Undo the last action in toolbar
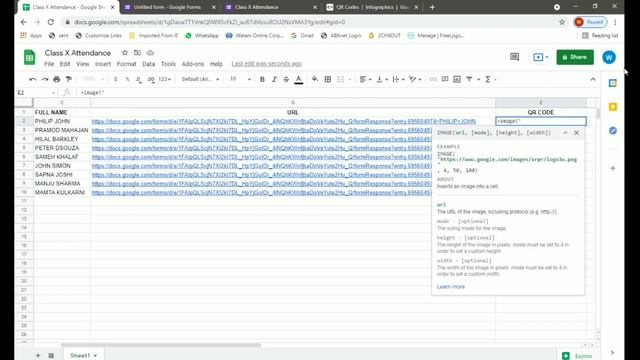The image size is (640, 360). pos(33,79)
